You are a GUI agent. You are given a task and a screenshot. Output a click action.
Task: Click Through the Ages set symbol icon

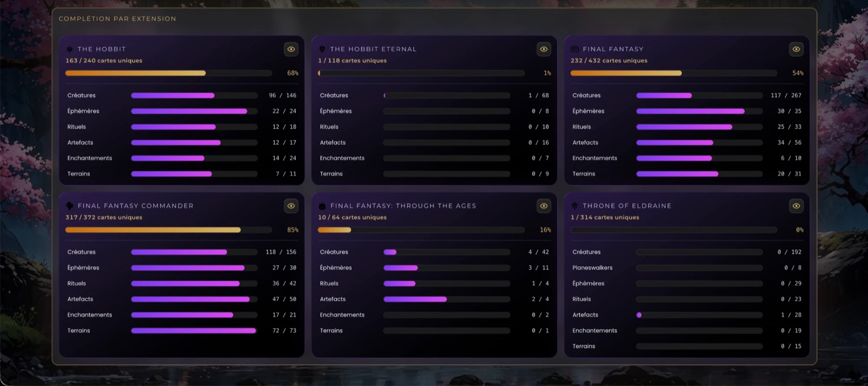[x=322, y=206]
